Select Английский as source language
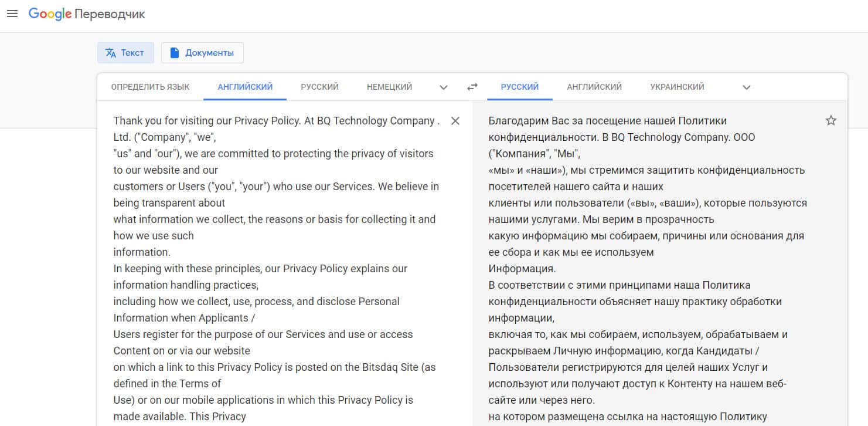Screen dimensions: 868x426 [x=245, y=87]
